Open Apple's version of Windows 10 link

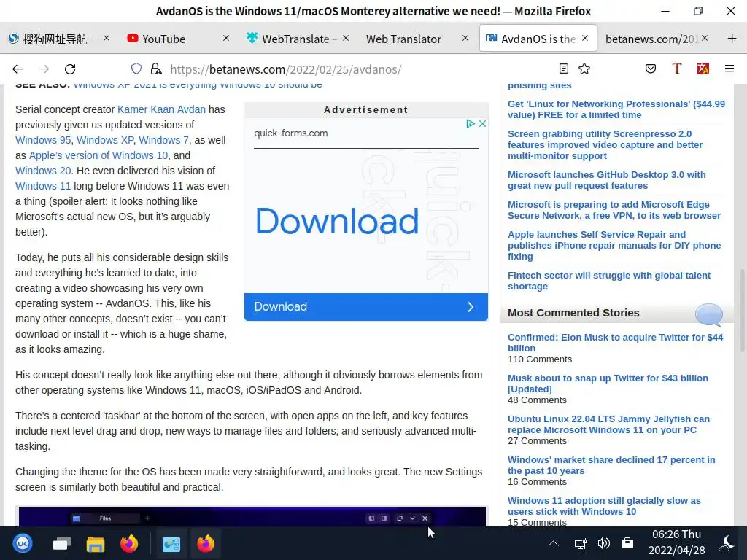coord(98,155)
